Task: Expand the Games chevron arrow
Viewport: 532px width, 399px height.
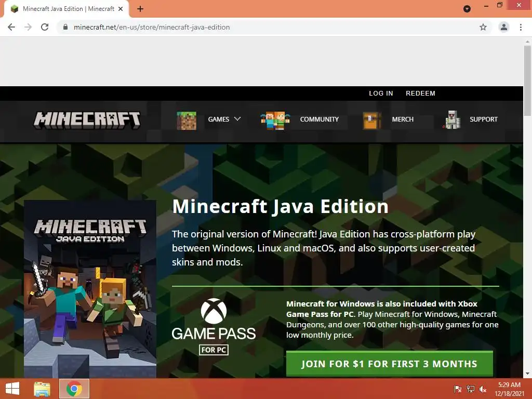Action: point(237,119)
